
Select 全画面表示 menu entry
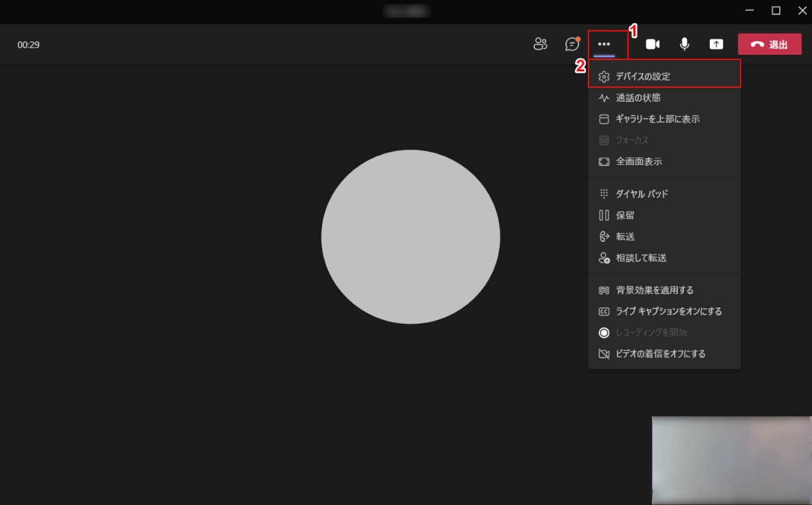tap(664, 162)
